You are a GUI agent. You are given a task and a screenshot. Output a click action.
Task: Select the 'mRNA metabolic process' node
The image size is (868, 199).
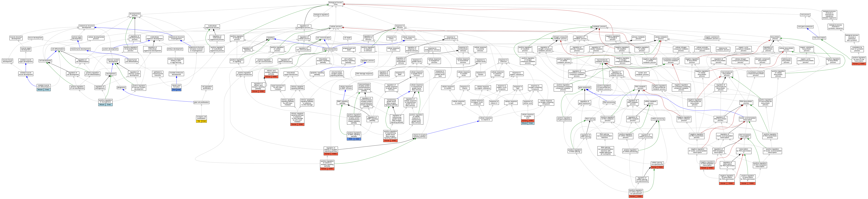click(650, 102)
